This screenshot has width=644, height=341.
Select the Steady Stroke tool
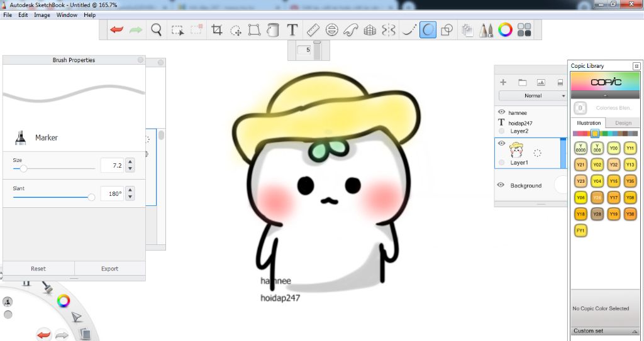click(409, 30)
